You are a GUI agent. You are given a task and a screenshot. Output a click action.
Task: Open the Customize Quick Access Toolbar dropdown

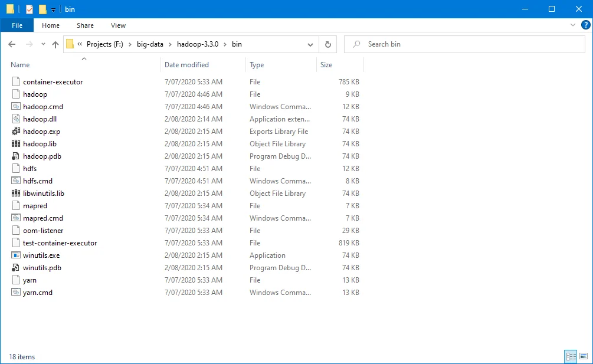(53, 9)
